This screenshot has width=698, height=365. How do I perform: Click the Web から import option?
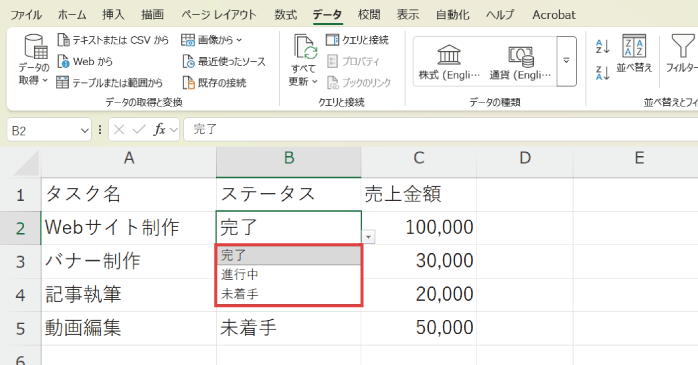[85, 61]
